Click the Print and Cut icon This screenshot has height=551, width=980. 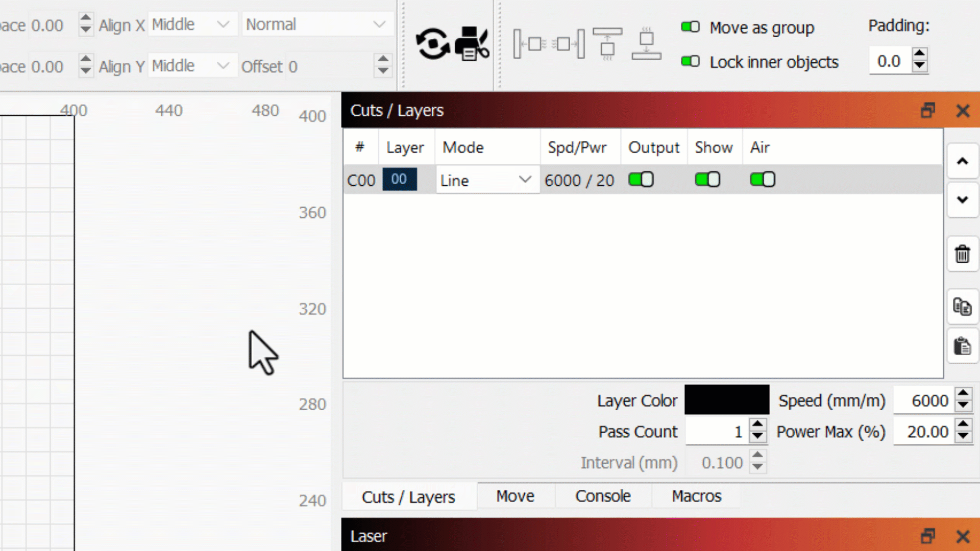[x=472, y=44]
